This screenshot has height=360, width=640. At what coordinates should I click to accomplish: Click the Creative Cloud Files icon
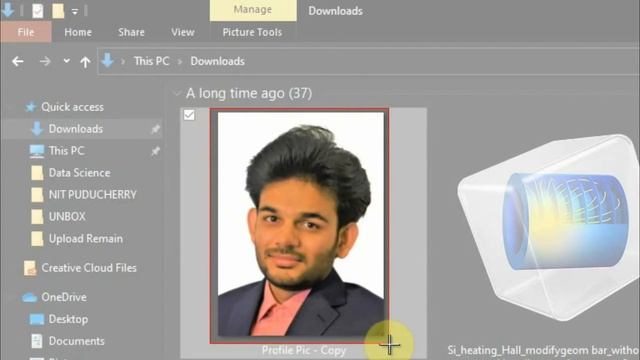point(30,268)
